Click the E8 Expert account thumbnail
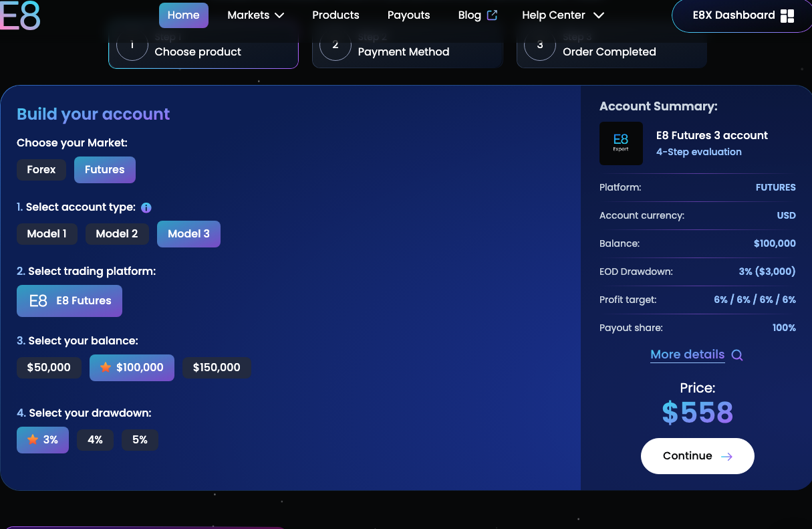The height and width of the screenshot is (529, 812). [x=621, y=143]
